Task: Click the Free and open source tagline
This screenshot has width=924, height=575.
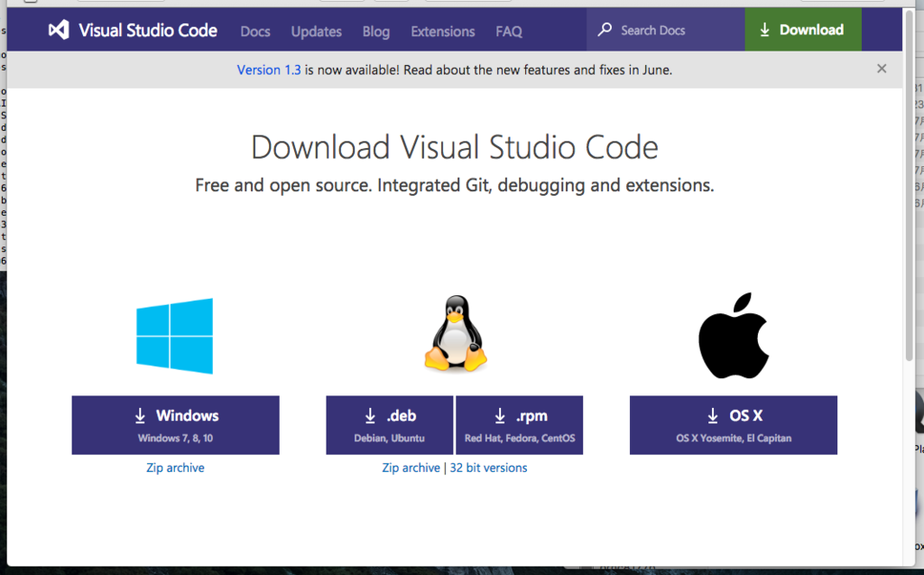Action: (455, 185)
